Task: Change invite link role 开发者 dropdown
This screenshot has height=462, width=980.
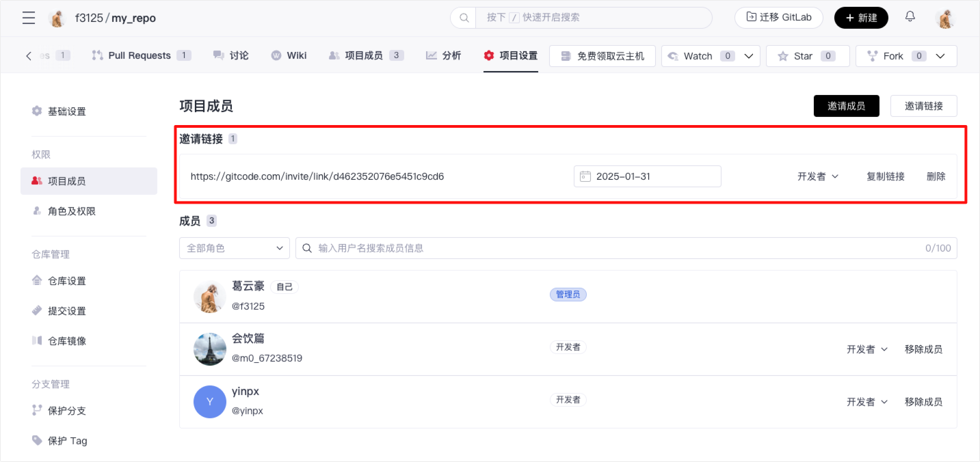Action: tap(818, 176)
